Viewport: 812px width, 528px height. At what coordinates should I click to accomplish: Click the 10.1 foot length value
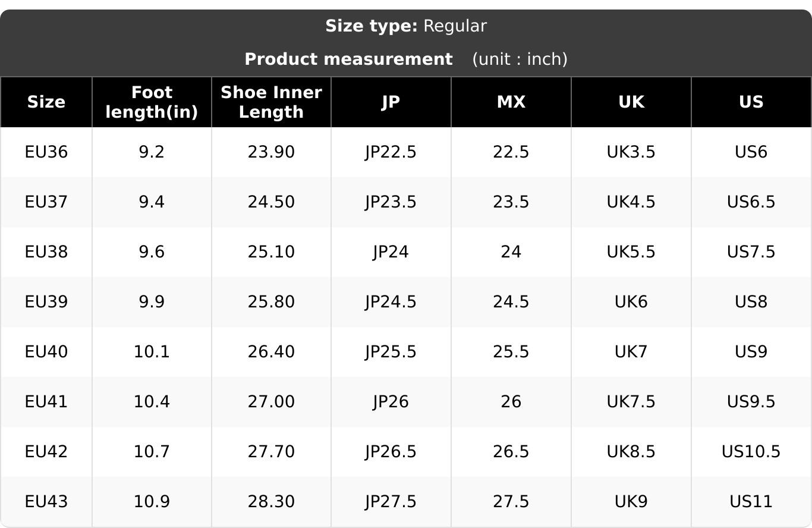pyautogui.click(x=152, y=352)
